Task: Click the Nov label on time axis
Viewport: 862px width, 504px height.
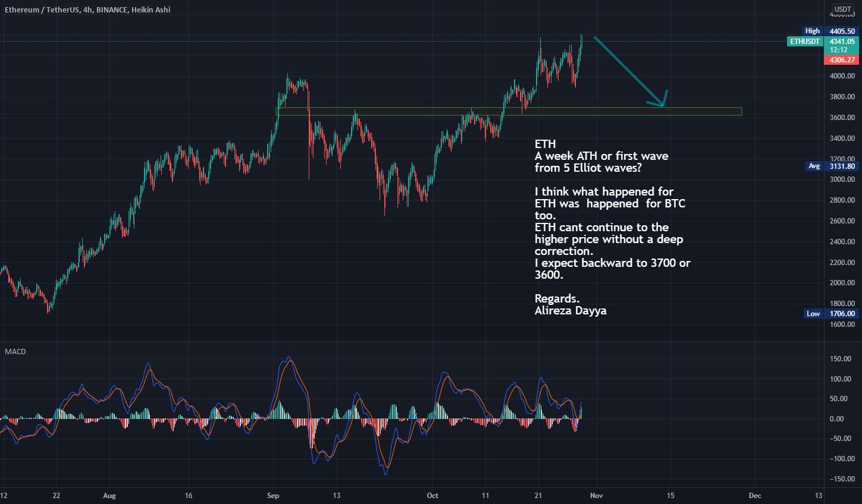Action: click(597, 496)
